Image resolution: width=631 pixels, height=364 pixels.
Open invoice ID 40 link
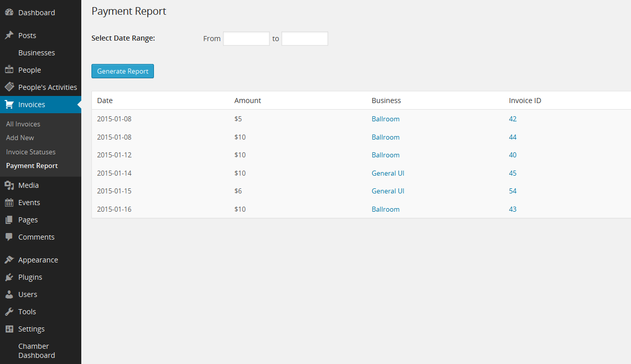[x=513, y=155]
